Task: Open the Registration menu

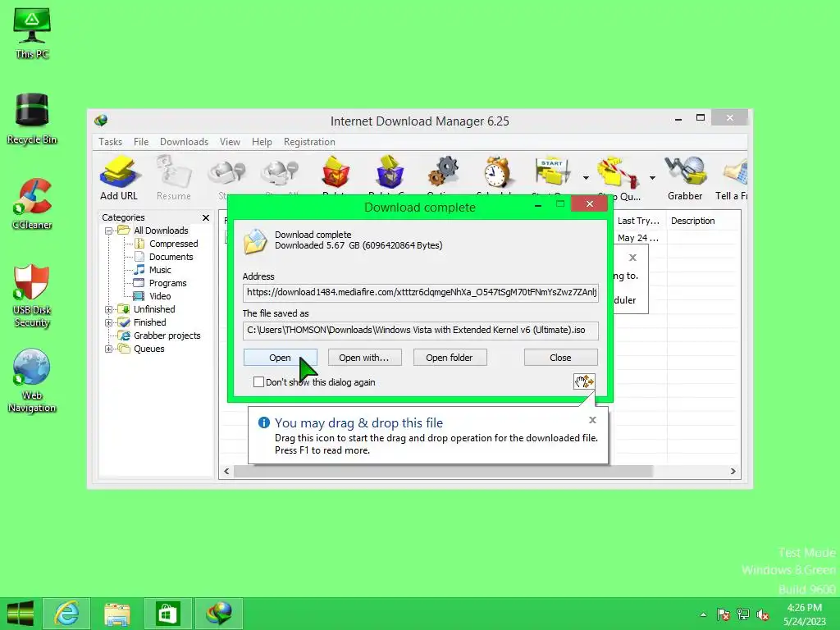Action: (309, 142)
